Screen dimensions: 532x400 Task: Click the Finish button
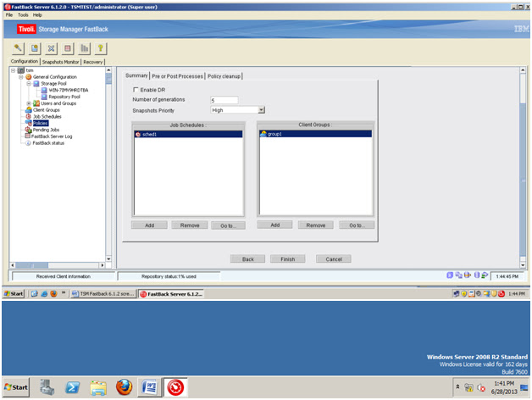click(288, 259)
